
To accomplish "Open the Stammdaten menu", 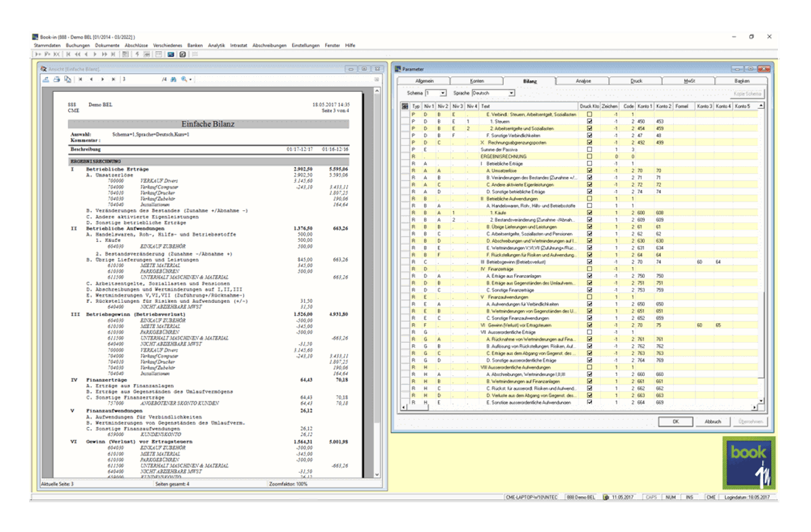I will [47, 45].
